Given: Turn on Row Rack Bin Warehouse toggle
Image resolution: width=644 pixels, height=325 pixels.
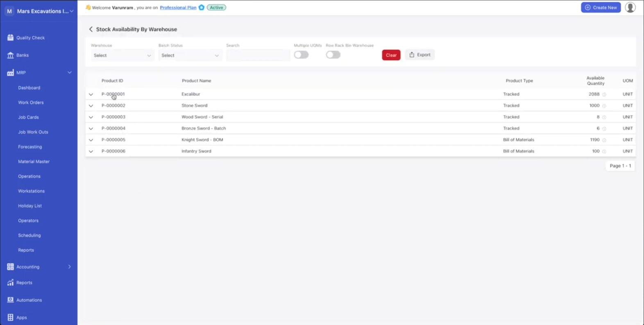Looking at the screenshot, I should pyautogui.click(x=333, y=55).
